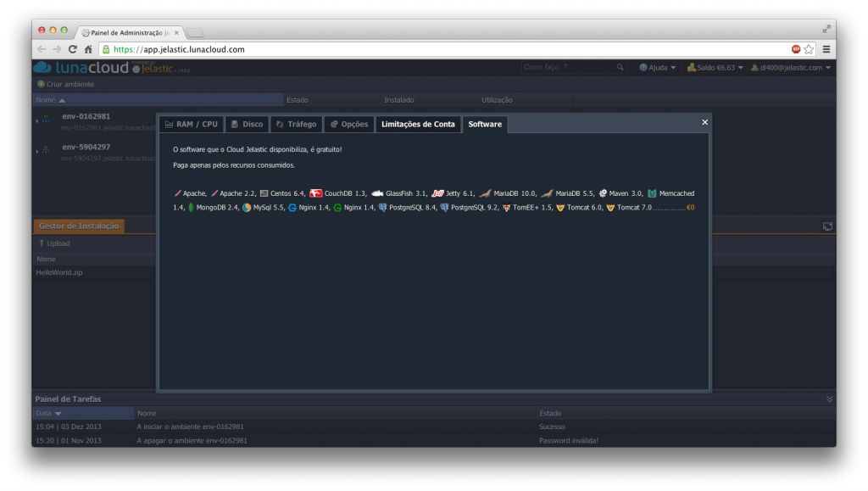Click the Sucesso status cell
This screenshot has width=868, height=491.
pos(552,427)
